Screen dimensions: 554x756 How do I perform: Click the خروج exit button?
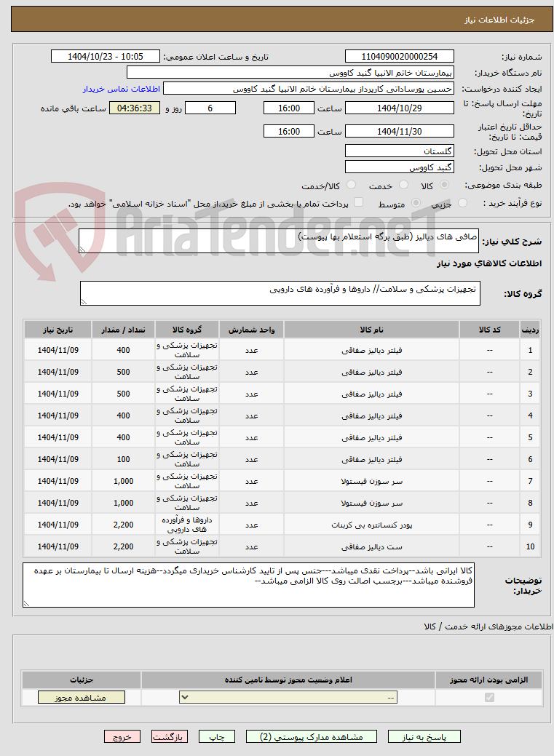122,736
